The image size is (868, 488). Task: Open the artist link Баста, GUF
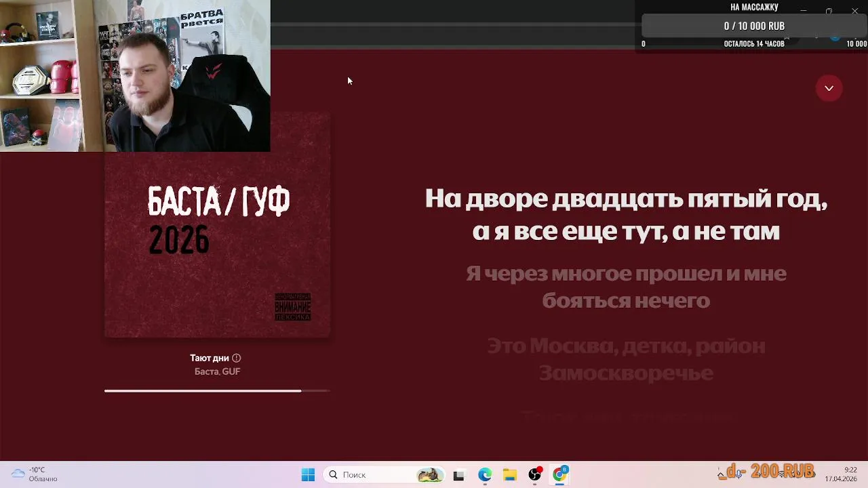pos(217,371)
